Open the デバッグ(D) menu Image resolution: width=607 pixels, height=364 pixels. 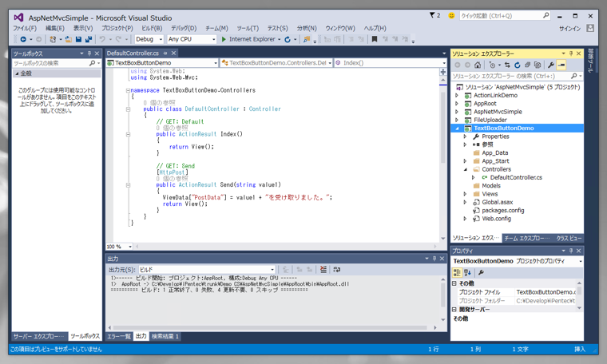[184, 28]
